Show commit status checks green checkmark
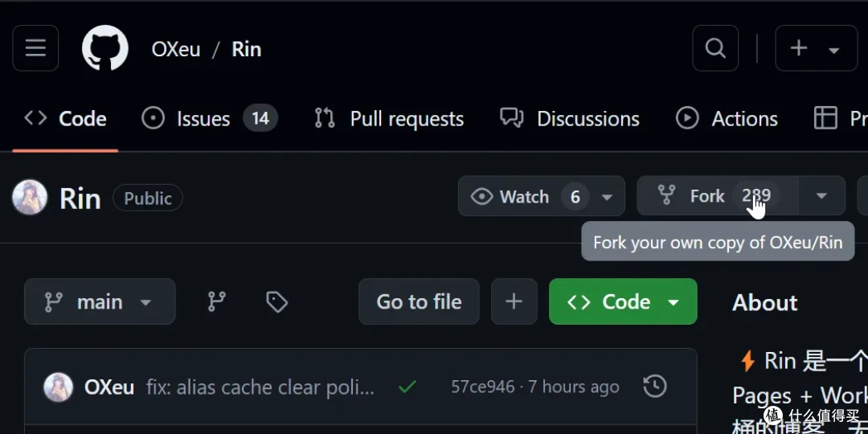 tap(407, 387)
